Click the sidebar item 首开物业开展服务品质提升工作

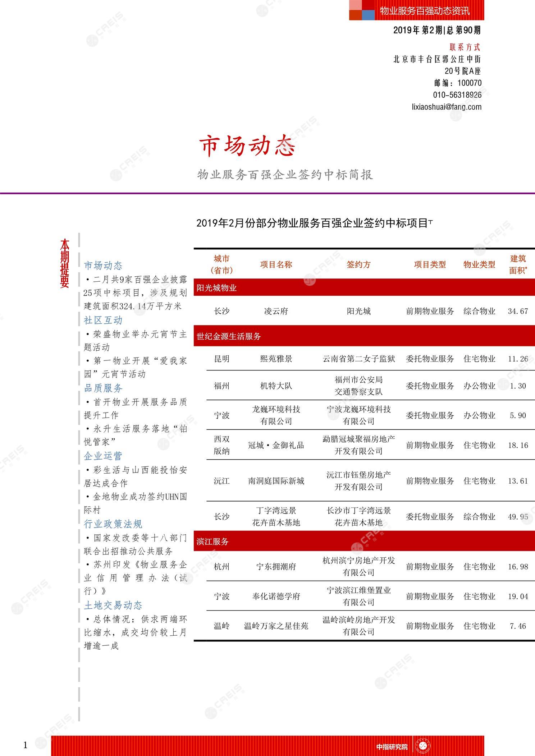136,409
